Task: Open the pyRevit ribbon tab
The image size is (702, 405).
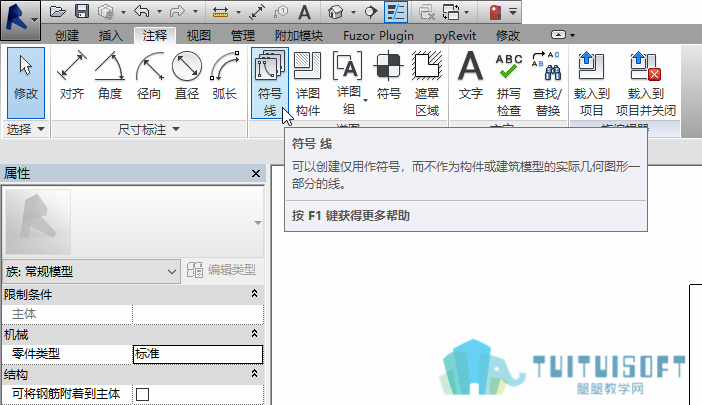Action: pyautogui.click(x=455, y=35)
